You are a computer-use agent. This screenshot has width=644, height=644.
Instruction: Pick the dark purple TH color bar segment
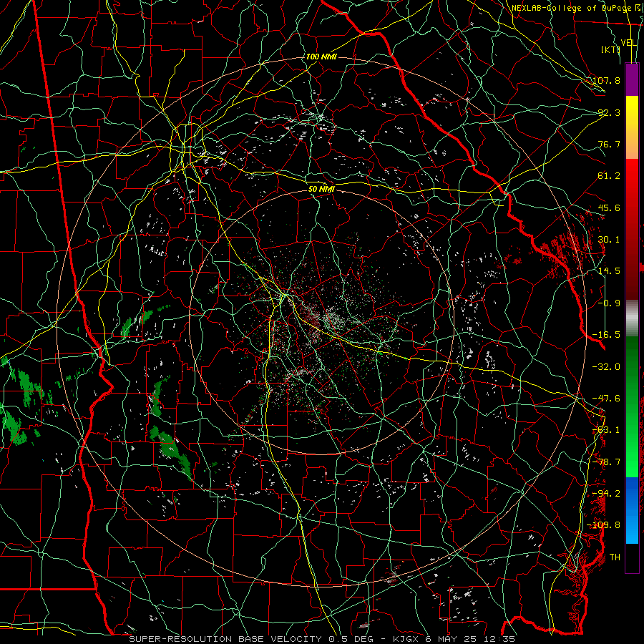tap(632, 558)
